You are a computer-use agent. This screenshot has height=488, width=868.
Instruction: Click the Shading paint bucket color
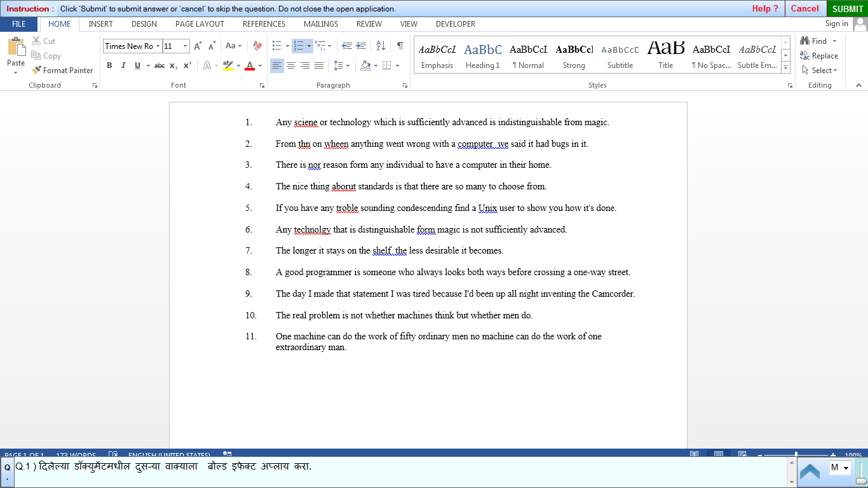[365, 65]
